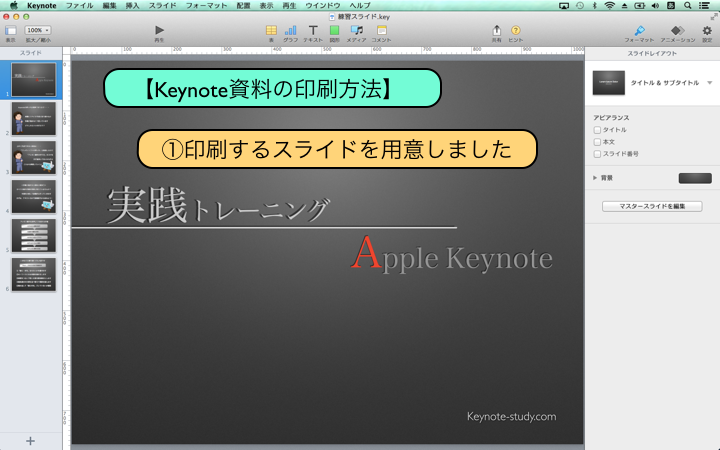Select slide 2 thumbnail in navigator
Viewport: 720px width, 450px height.
[34, 118]
